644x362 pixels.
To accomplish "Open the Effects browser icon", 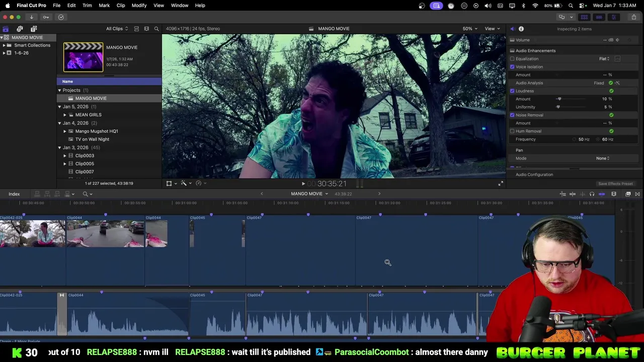I will coord(628,194).
